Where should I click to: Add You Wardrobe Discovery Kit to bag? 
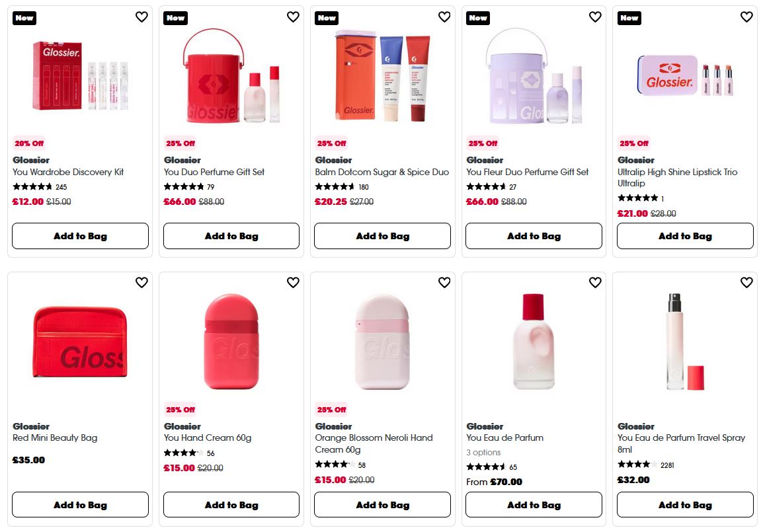[80, 236]
